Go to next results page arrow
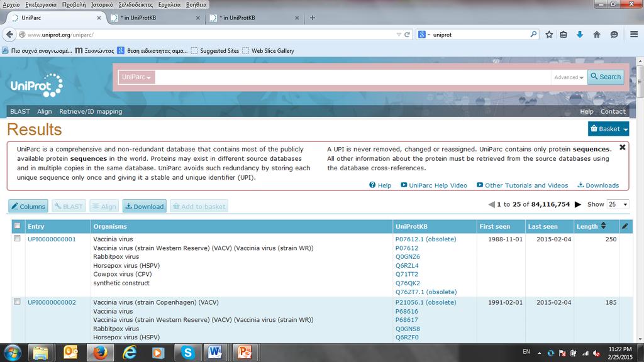The width and height of the screenshot is (644, 362). (578, 204)
